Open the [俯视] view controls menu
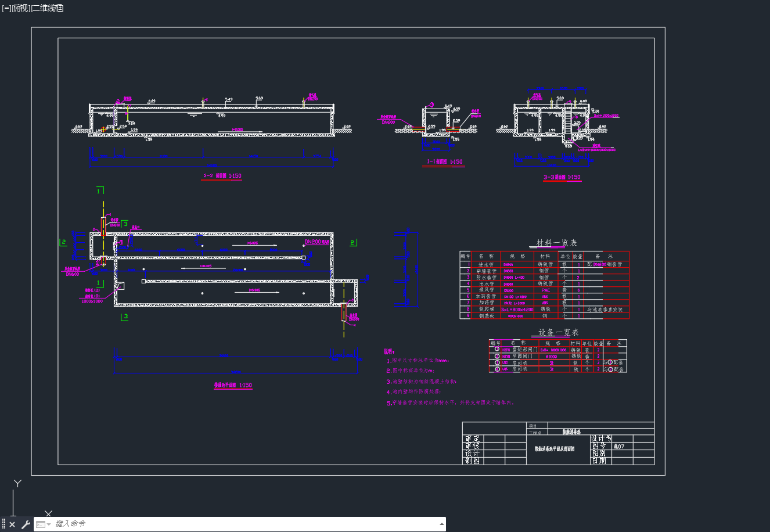This screenshot has width=770, height=532. click(x=21, y=8)
